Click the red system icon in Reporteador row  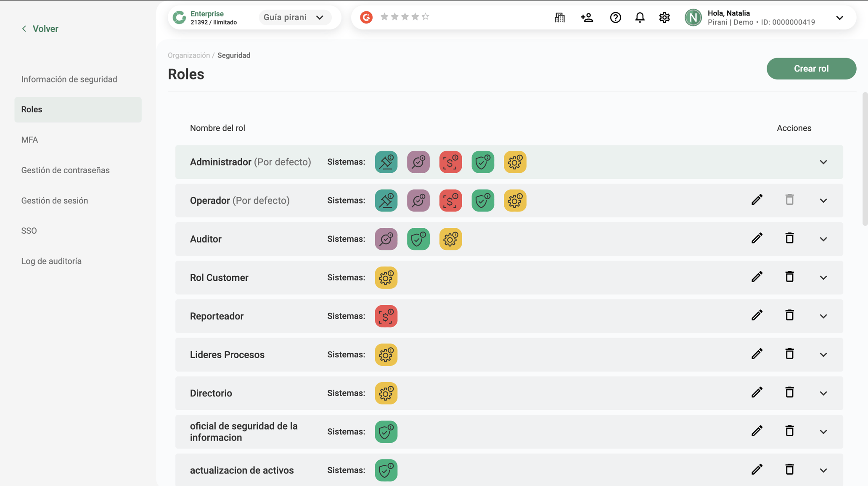coord(386,316)
